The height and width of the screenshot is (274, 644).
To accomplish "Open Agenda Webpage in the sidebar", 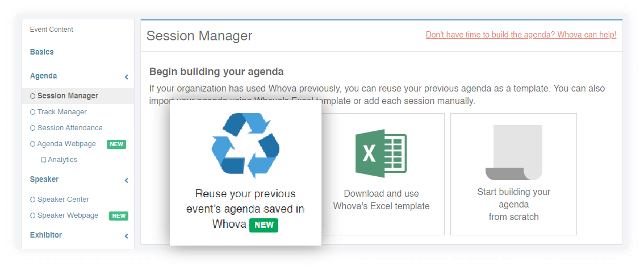I will pos(66,144).
